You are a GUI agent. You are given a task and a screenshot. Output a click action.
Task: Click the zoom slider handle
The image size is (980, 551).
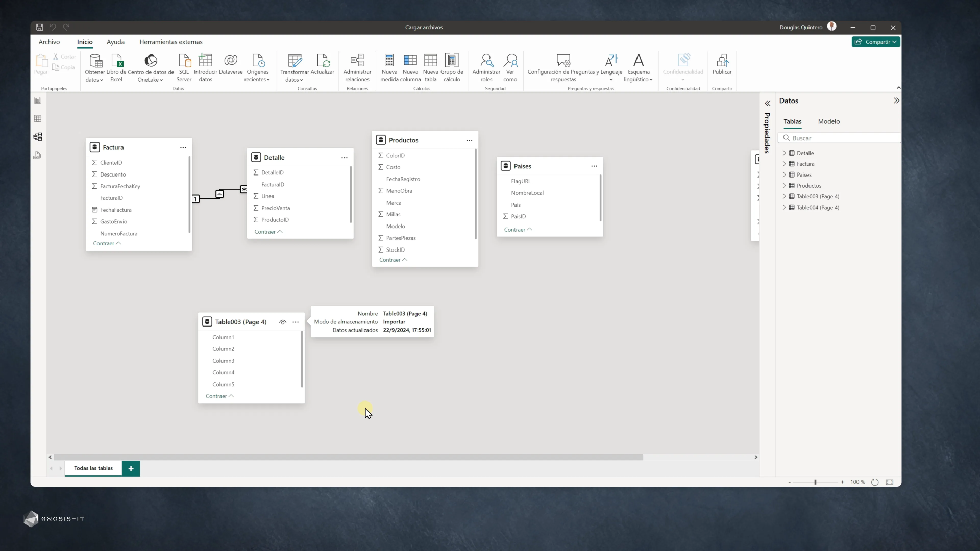[x=815, y=482]
